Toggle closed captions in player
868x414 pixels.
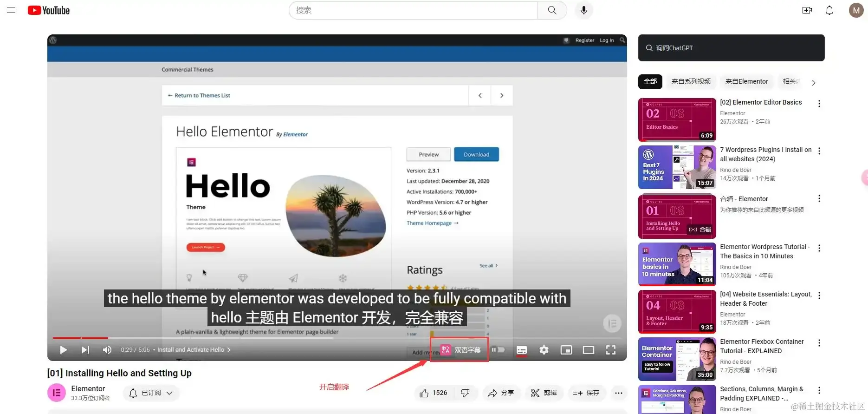coord(522,350)
